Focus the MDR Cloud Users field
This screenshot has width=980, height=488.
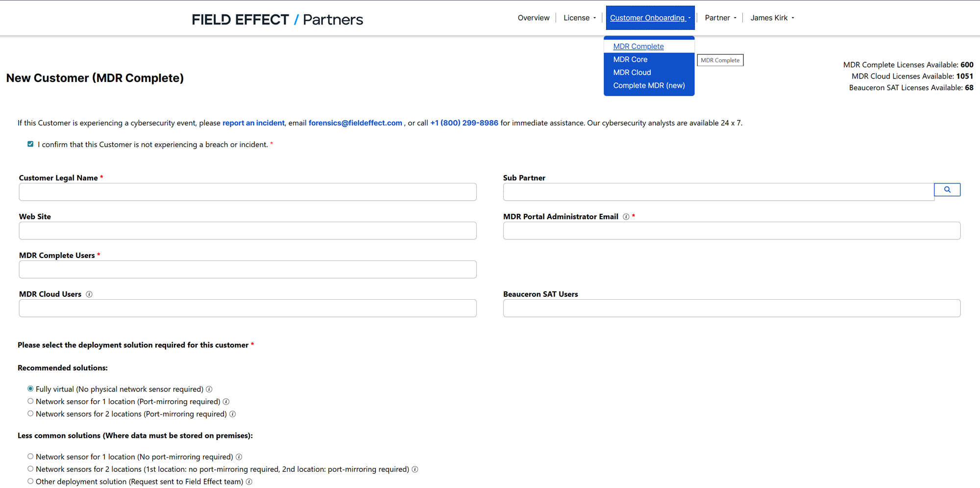click(247, 308)
